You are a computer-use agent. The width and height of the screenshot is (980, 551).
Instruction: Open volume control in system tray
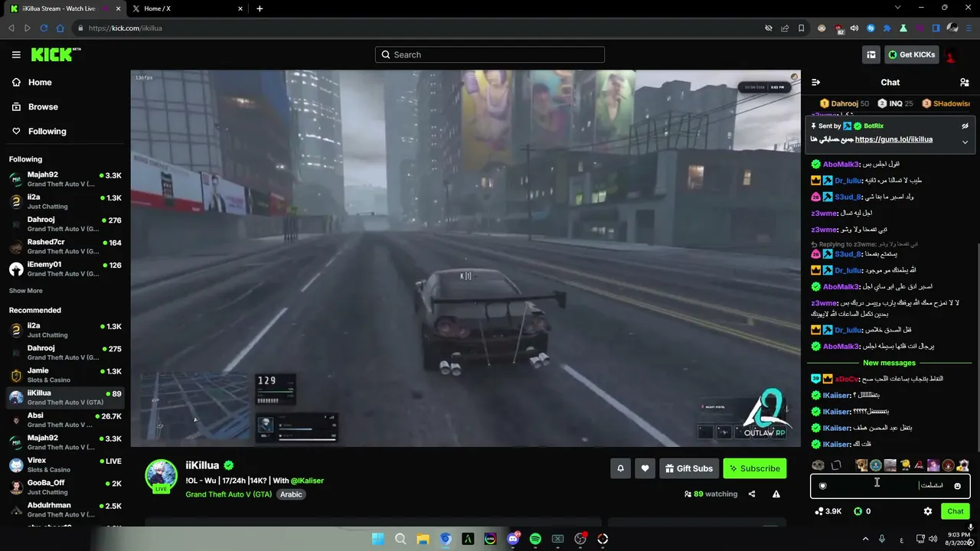[x=935, y=539]
